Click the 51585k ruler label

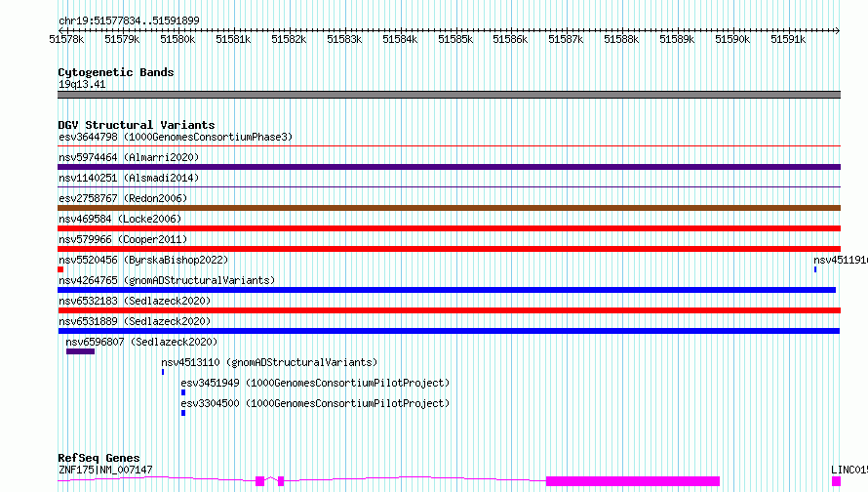[455, 40]
